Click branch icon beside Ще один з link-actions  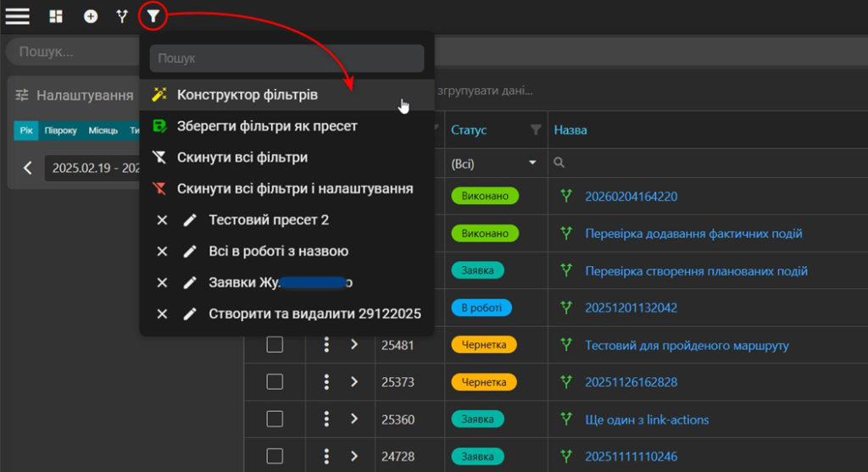click(x=565, y=419)
